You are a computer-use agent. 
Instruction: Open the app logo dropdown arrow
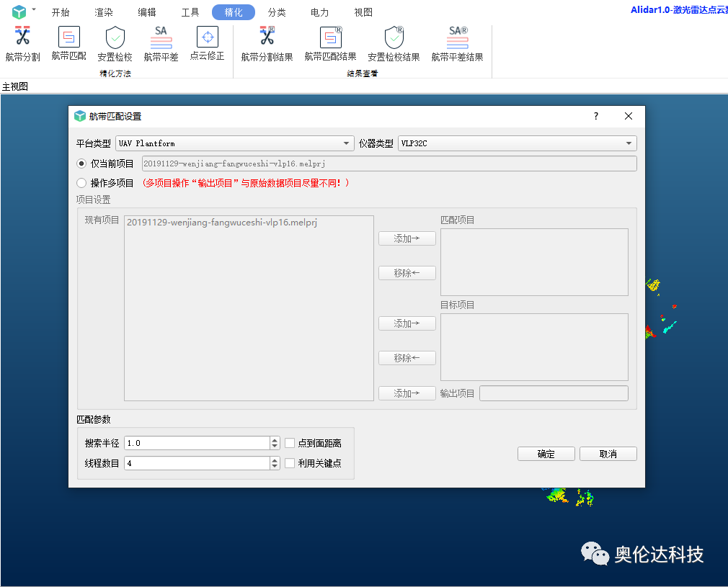click(x=34, y=9)
